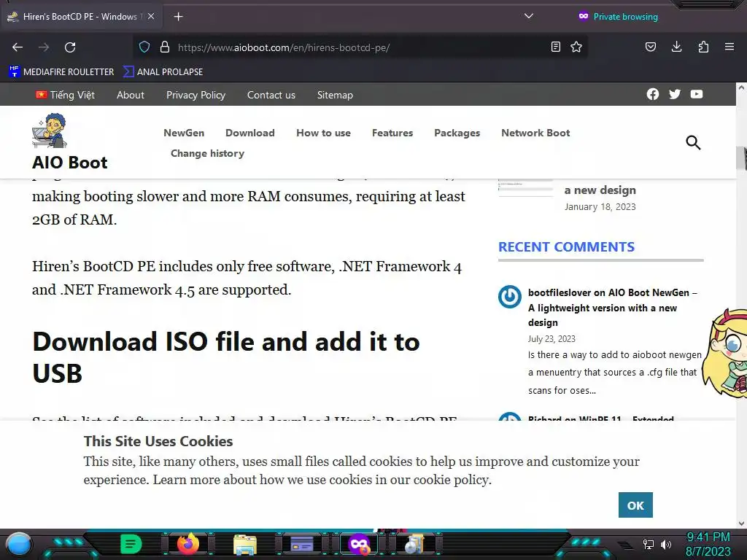
Task: Click the 'July 23, 2023' comment date
Action: click(551, 339)
